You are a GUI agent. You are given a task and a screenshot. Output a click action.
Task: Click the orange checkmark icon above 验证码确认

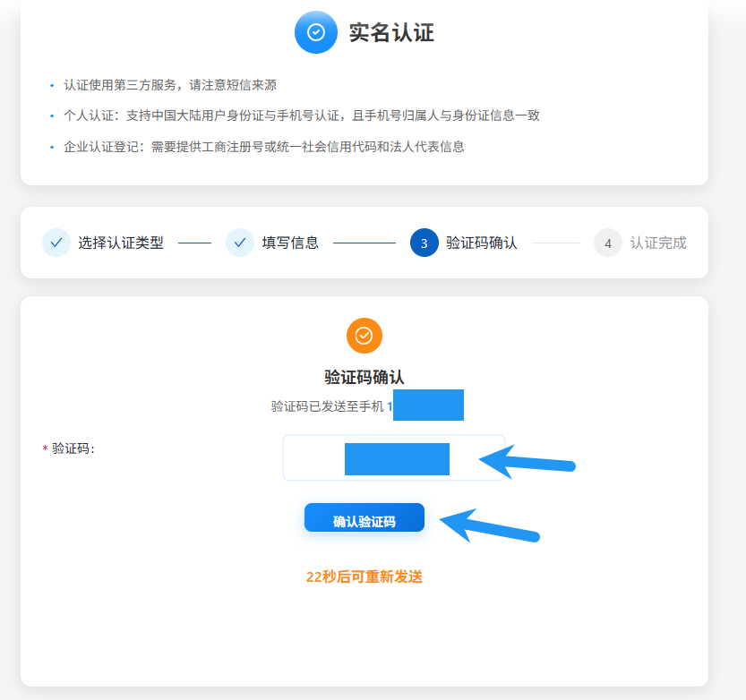[x=364, y=336]
